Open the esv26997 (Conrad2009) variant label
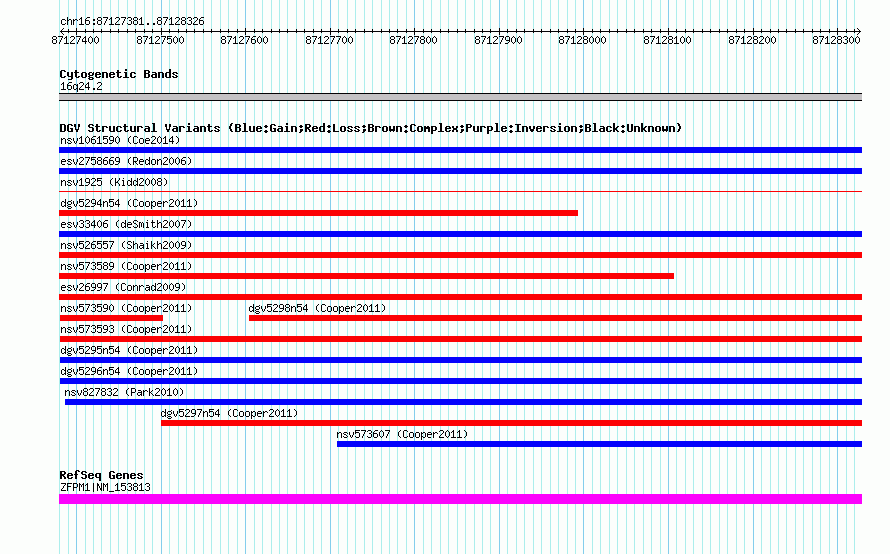The height and width of the screenshot is (554, 890). pyautogui.click(x=123, y=287)
